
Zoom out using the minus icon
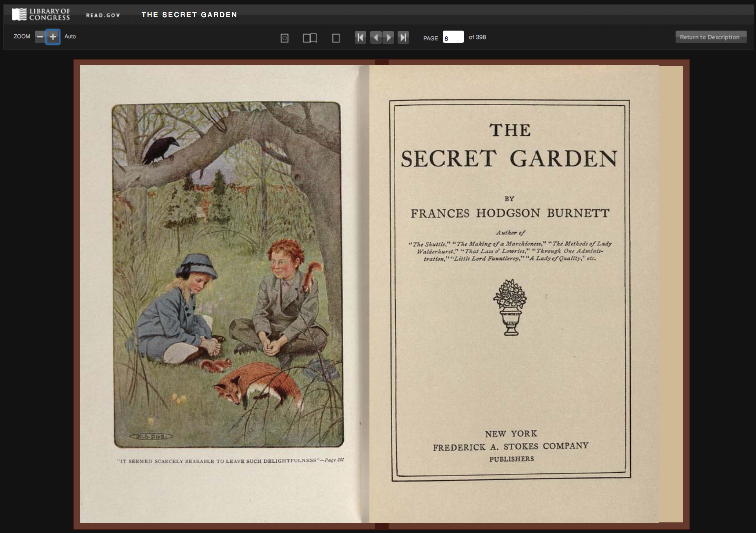coord(40,37)
